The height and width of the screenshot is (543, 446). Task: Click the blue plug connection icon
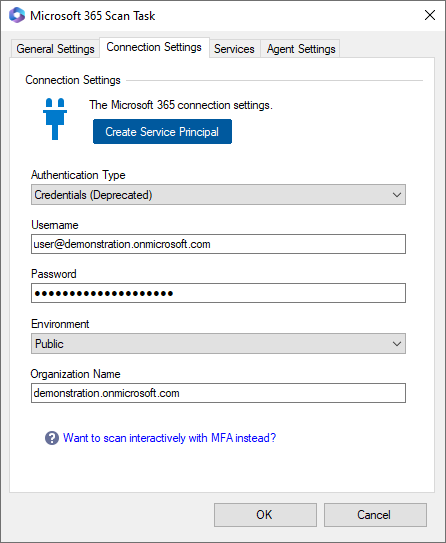click(55, 119)
